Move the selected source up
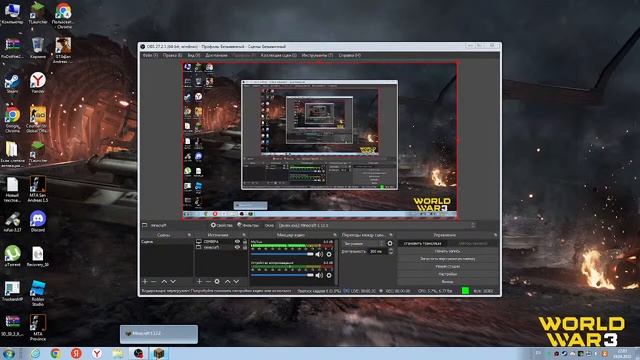The image size is (640, 360). [227, 282]
